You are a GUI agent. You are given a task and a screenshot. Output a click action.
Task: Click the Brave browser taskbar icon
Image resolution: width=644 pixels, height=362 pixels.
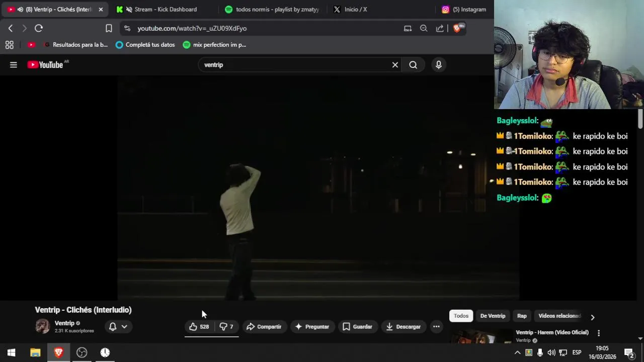point(58,352)
